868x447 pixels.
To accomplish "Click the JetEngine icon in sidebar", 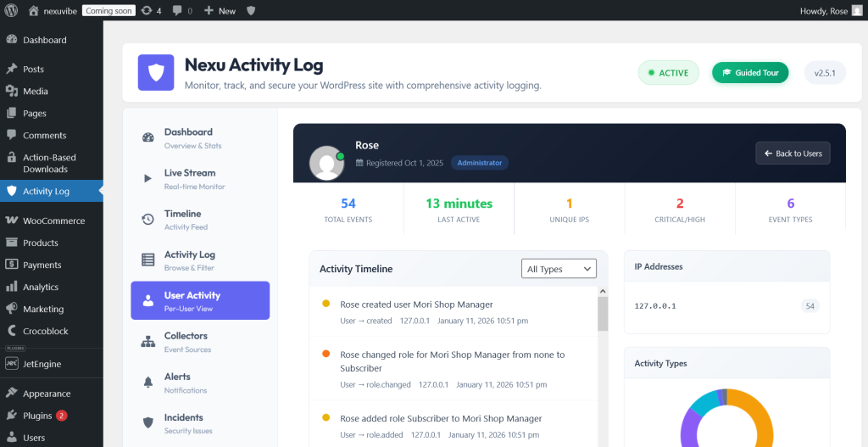I will [x=12, y=364].
